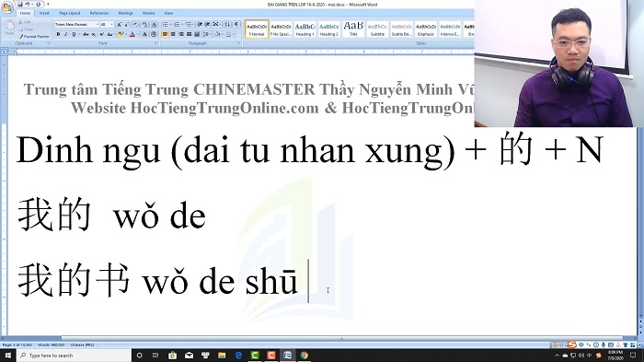Decrease the paragraph indent
The image size is (644, 362).
point(200,24)
